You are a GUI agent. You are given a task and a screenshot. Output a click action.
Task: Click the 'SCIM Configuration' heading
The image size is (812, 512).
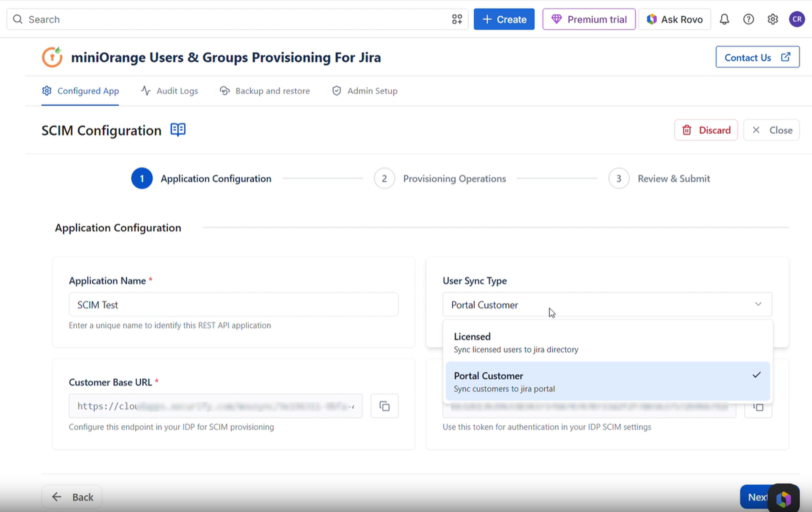point(101,131)
